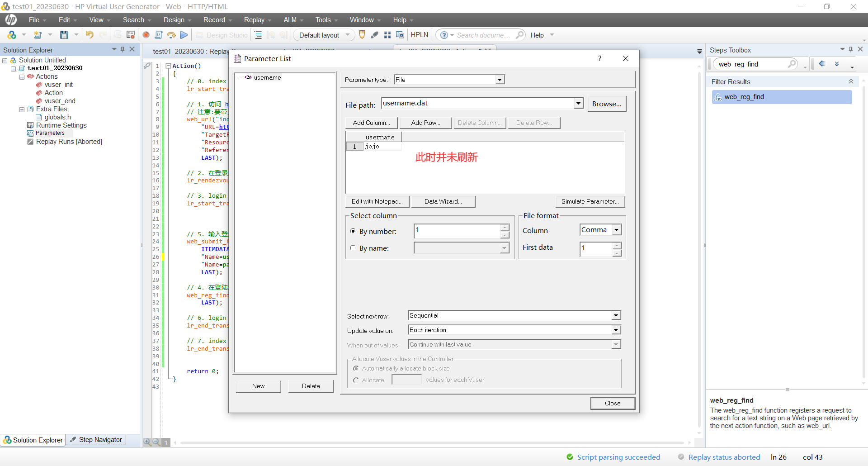Click the Delete parameter button
Screen dimensions: 868x466
(x=311, y=386)
